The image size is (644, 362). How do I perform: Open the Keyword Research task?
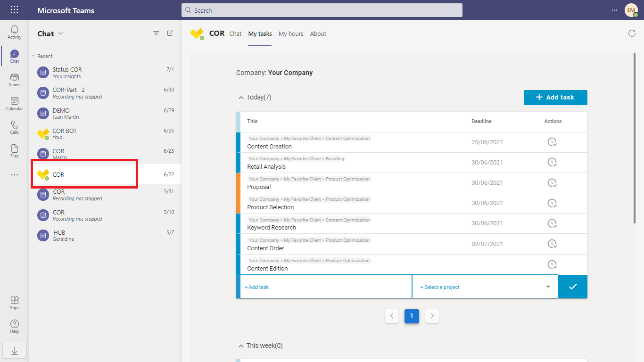click(272, 228)
